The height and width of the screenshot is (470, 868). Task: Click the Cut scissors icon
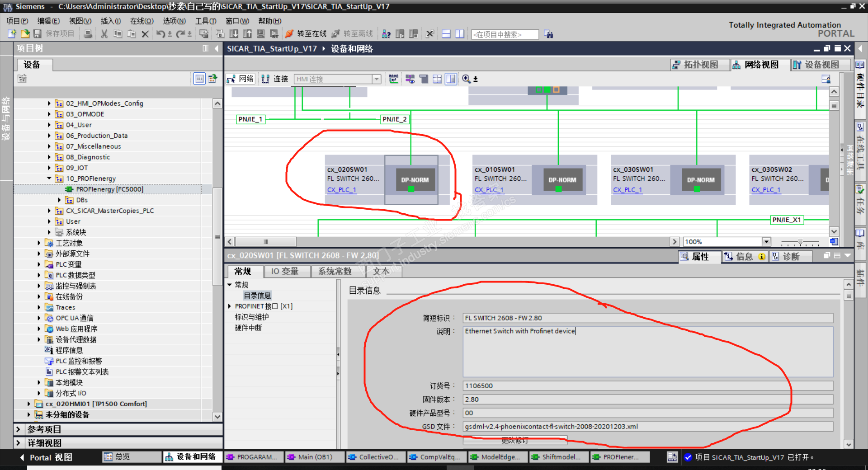(x=104, y=34)
